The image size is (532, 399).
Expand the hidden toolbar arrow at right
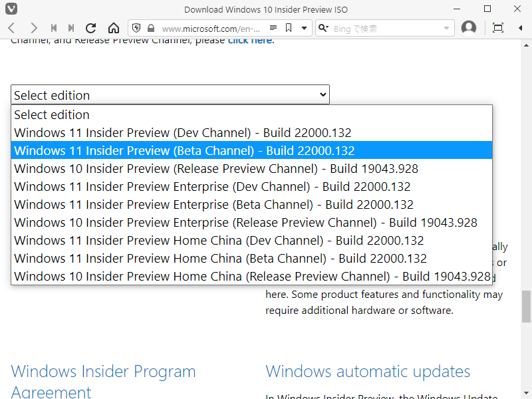521,28
